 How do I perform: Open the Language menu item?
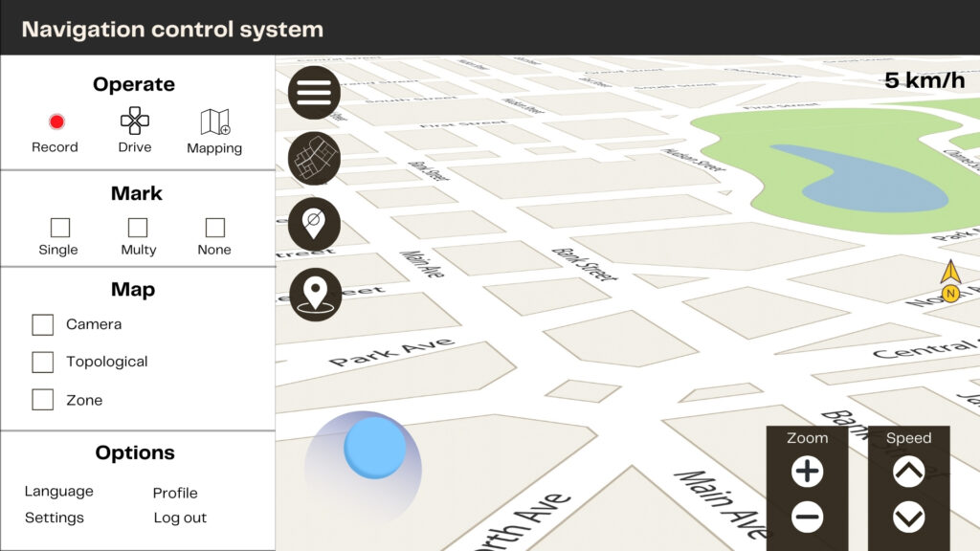[58, 491]
